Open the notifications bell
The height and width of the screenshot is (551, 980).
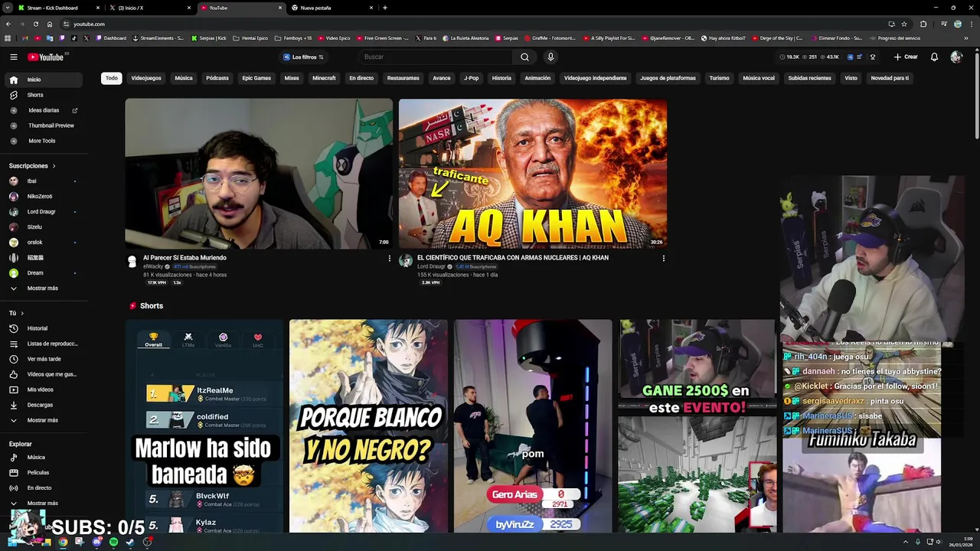coord(934,57)
